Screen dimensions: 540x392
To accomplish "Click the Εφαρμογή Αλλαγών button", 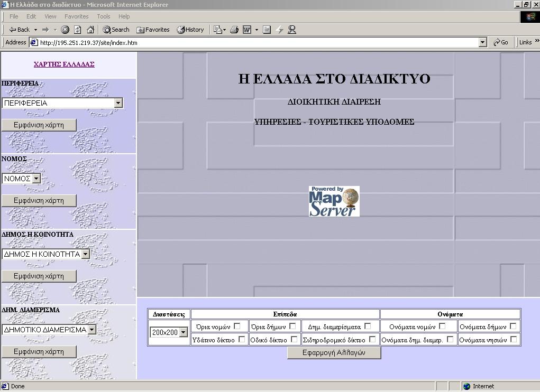I will [334, 353].
